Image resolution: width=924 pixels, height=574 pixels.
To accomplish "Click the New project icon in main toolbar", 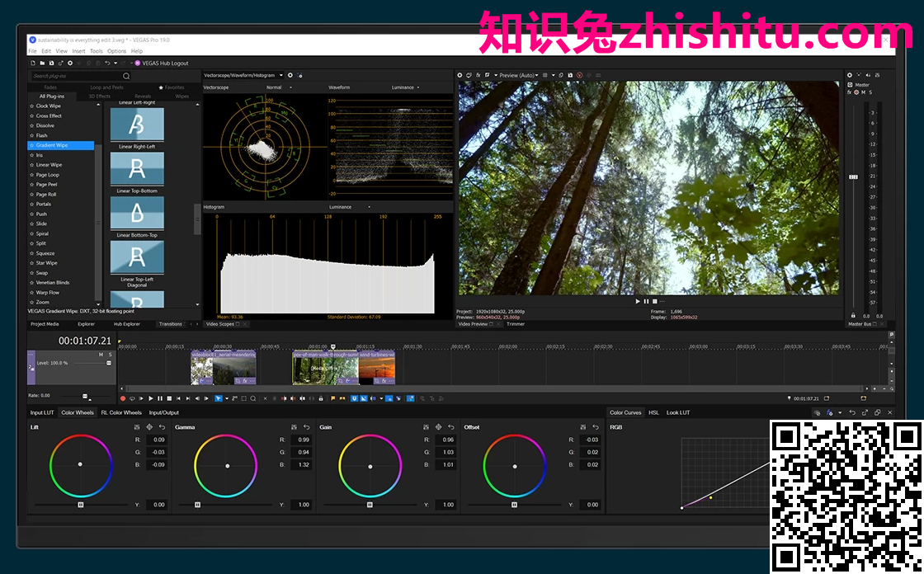I will (33, 63).
